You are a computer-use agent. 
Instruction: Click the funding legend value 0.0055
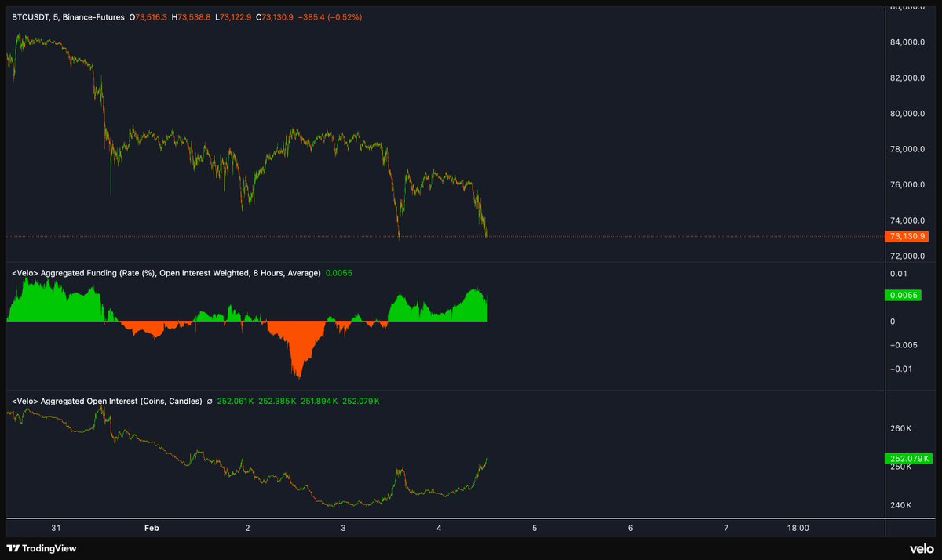[338, 273]
